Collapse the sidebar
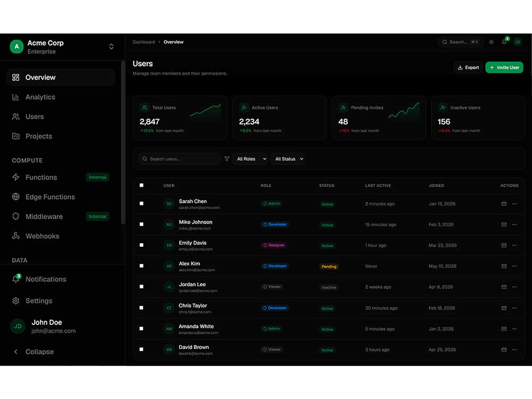The height and width of the screenshot is (399, 532). click(x=33, y=352)
